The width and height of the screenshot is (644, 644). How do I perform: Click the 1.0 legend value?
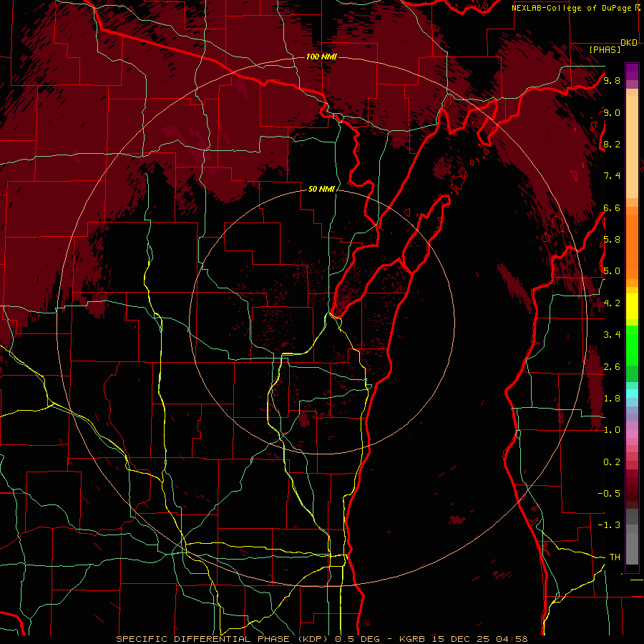tap(612, 430)
